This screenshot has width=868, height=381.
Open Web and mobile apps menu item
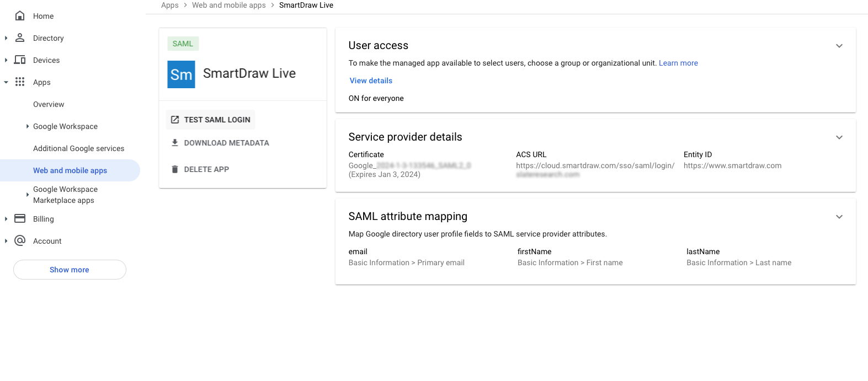tap(70, 170)
